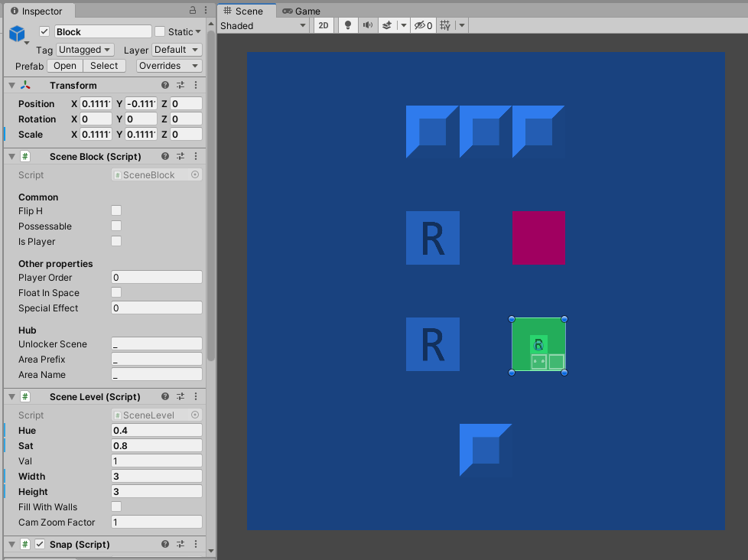Toggle the Block active checkbox
The width and height of the screenshot is (748, 560).
[x=44, y=31]
